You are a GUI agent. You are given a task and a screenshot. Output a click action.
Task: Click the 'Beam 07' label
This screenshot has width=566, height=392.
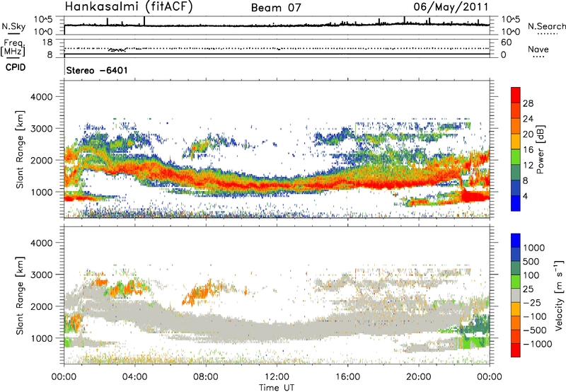pos(276,8)
